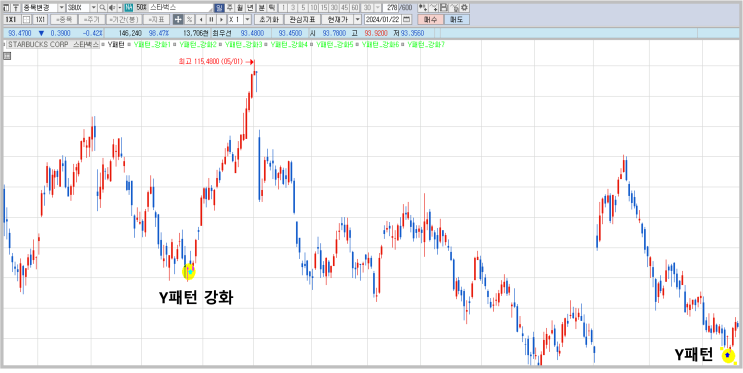Select the crosshair cursor tool
Image resolution: width=743 pixels, height=373 pixels.
tap(178, 19)
